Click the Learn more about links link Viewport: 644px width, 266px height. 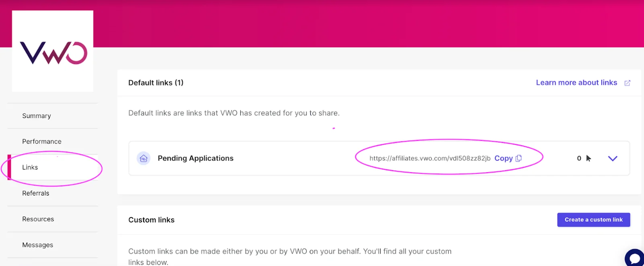point(576,82)
